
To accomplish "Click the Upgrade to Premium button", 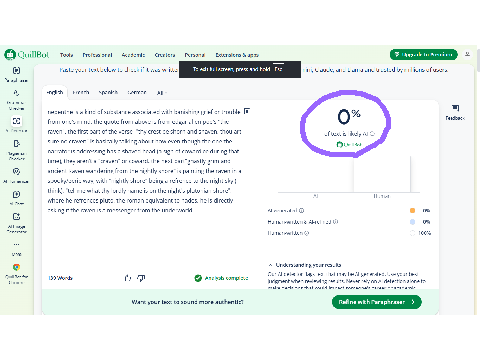I will pos(424,54).
